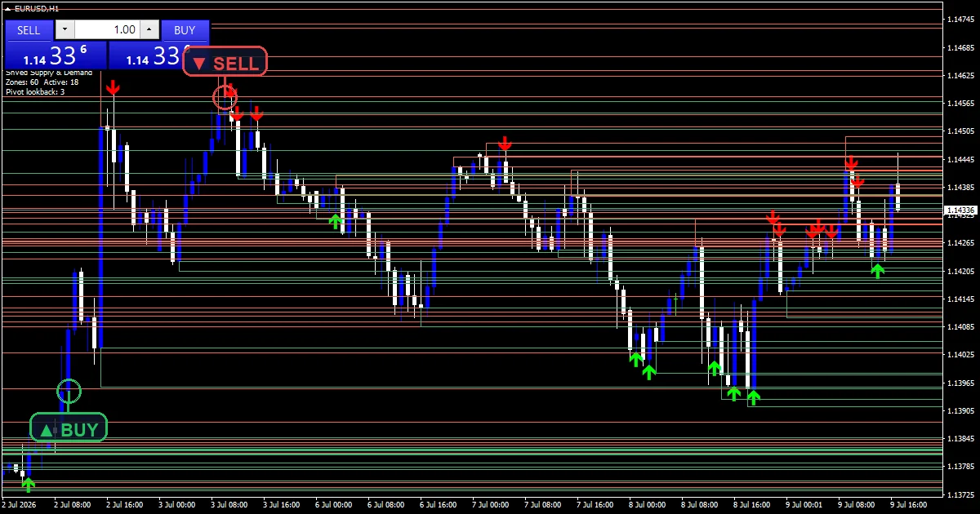Click the '9 Jul 16:00' time axis label
Screen dimensions: 980x514
tap(910, 506)
